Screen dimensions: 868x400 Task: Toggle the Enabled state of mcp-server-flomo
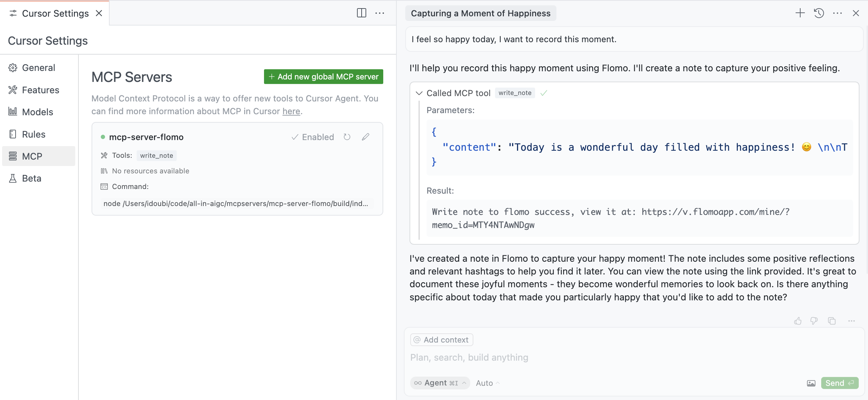[x=313, y=137]
